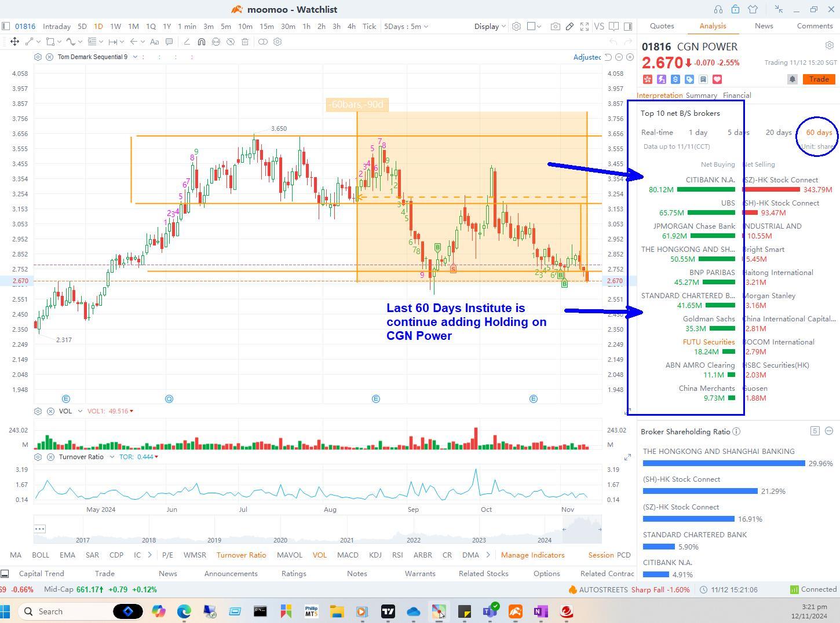
Task: Open customer service headset icon
Action: 718,9
